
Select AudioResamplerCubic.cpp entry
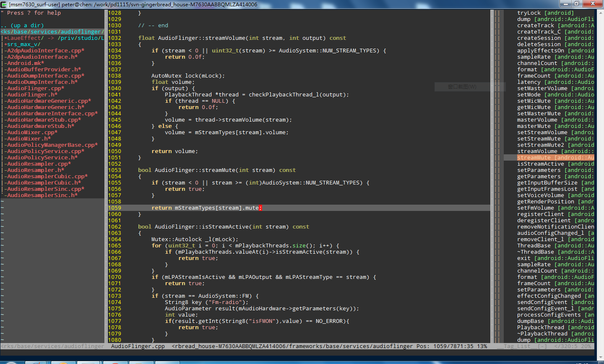coord(47,177)
